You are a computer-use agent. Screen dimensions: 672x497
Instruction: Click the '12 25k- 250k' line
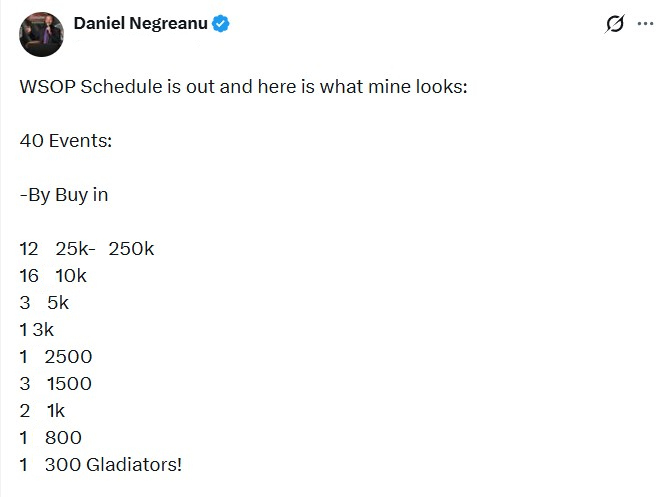[87, 249]
